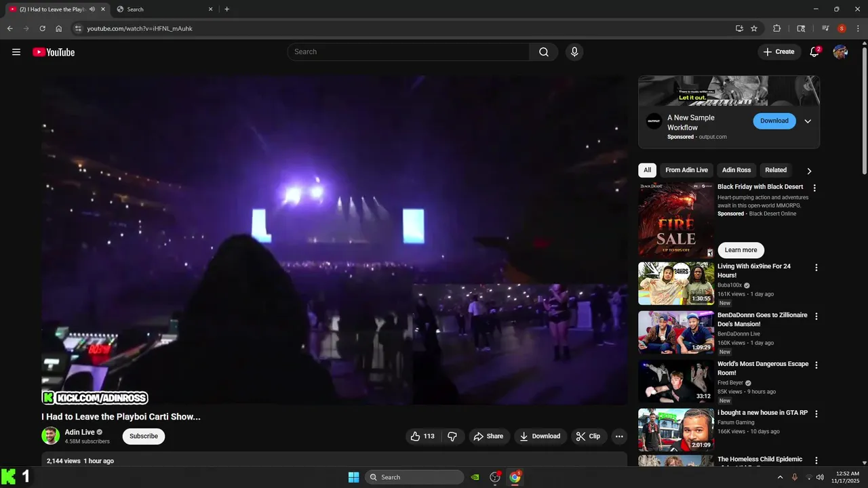
Task: Click the page vertical scrollbar
Action: 864,112
